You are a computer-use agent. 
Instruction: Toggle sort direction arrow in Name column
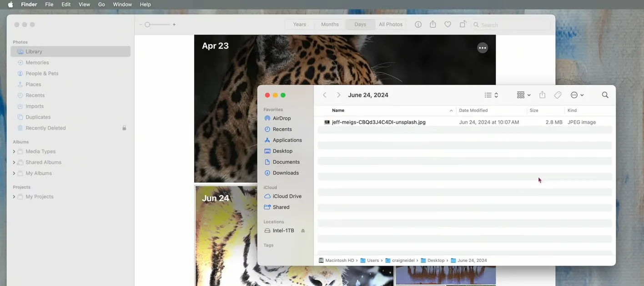tap(451, 110)
